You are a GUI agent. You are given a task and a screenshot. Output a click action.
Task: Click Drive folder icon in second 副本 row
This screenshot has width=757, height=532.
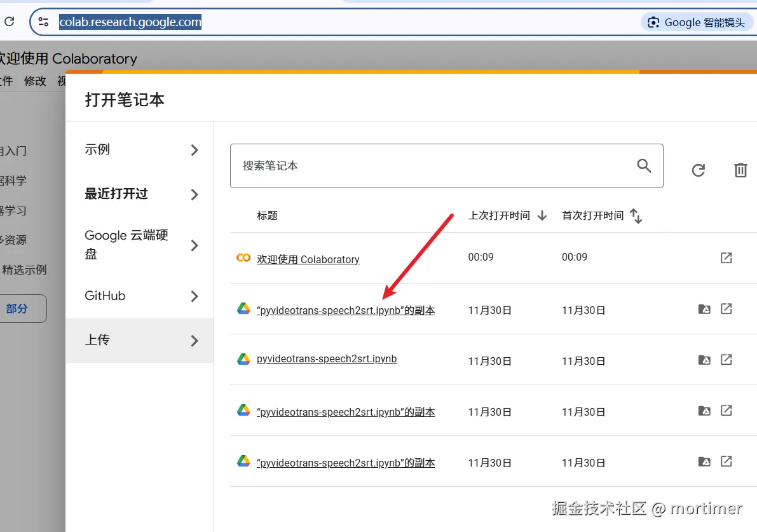pos(704,411)
